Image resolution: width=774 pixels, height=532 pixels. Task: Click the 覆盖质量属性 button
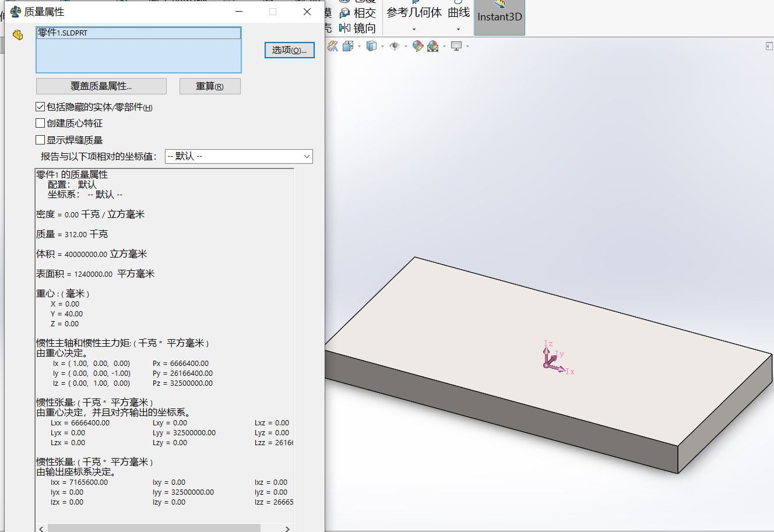[101, 86]
